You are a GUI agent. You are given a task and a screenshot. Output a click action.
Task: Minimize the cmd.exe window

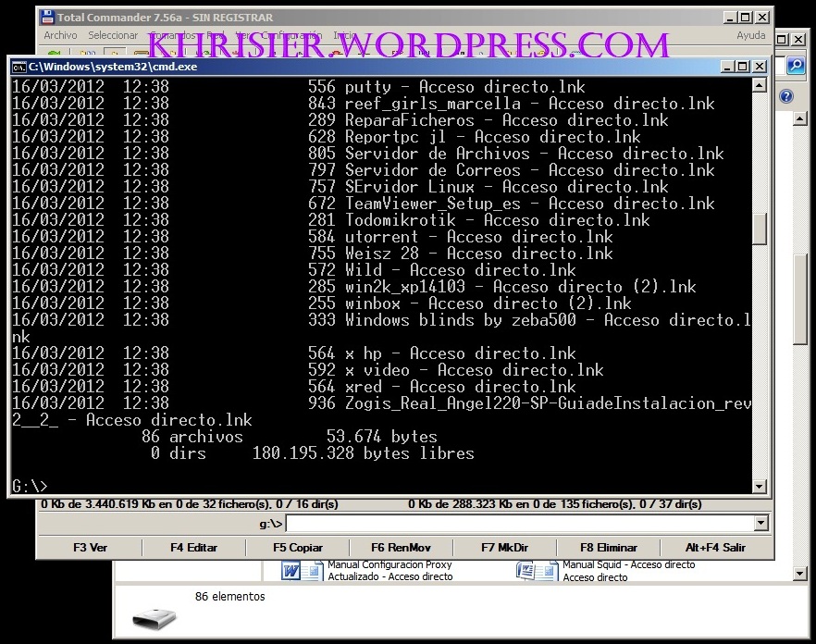click(x=727, y=67)
